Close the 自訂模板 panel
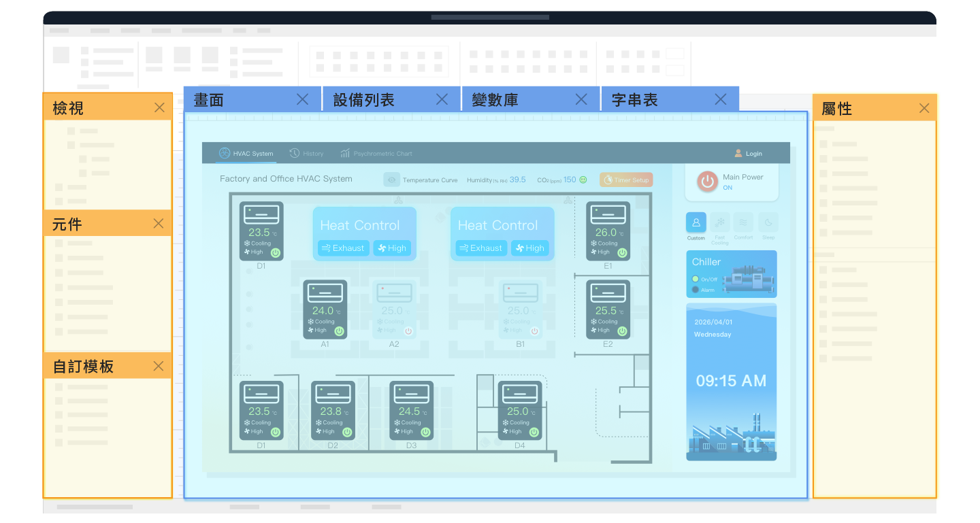This screenshot has width=980, height=523. (159, 366)
